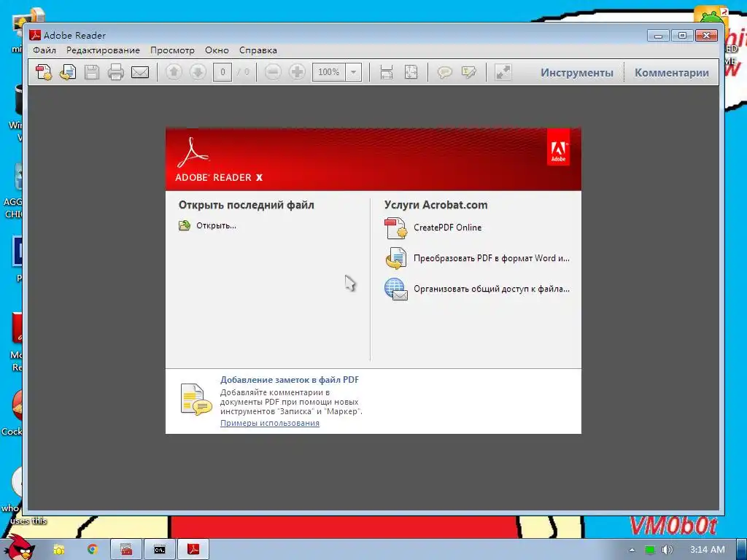Viewport: 747px width, 560px height.
Task: Click the yellow folder taskbar icon
Action: coord(59,550)
